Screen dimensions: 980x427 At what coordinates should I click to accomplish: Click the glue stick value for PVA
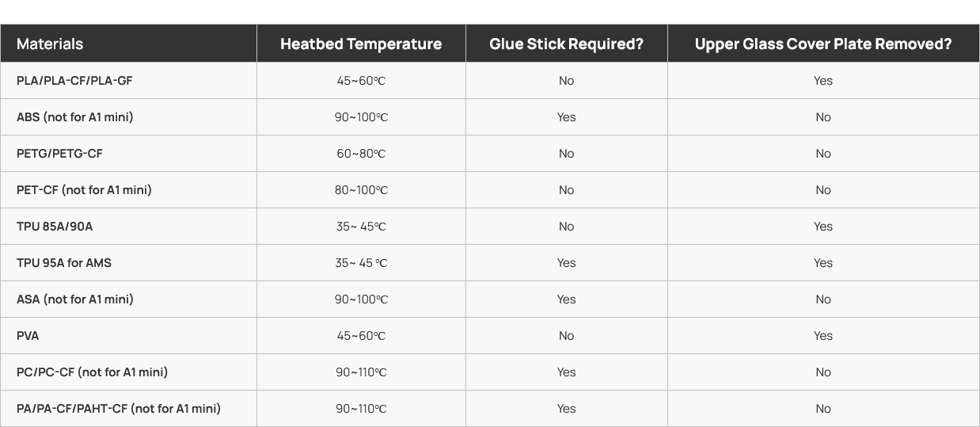click(x=566, y=336)
